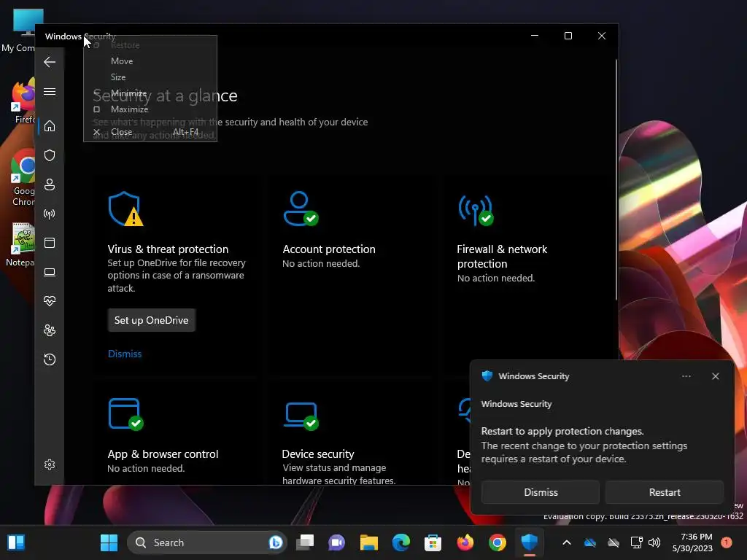
Task: Open the widgets icon at taskbar left
Action: tap(16, 542)
